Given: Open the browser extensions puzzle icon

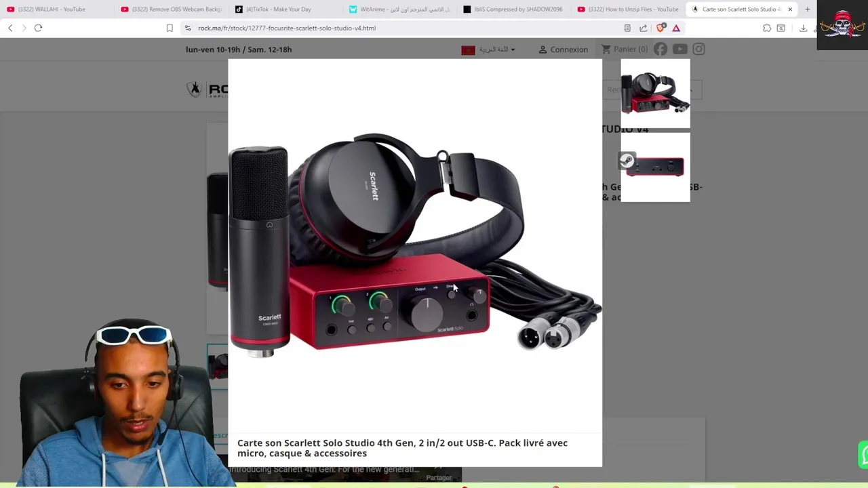Looking at the screenshot, I should [767, 28].
